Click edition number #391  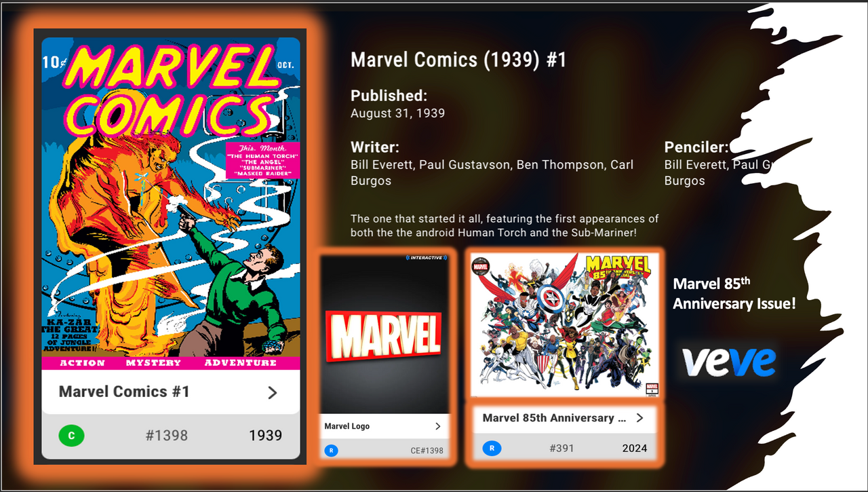point(561,448)
